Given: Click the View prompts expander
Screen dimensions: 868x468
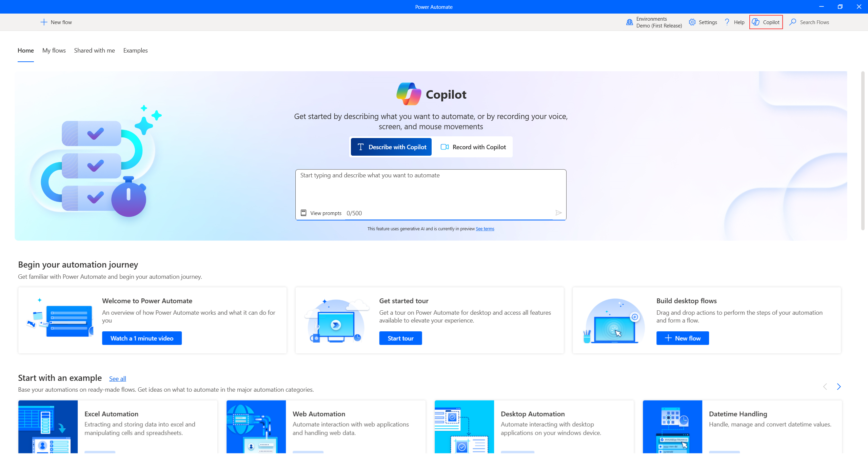Looking at the screenshot, I should coord(320,213).
